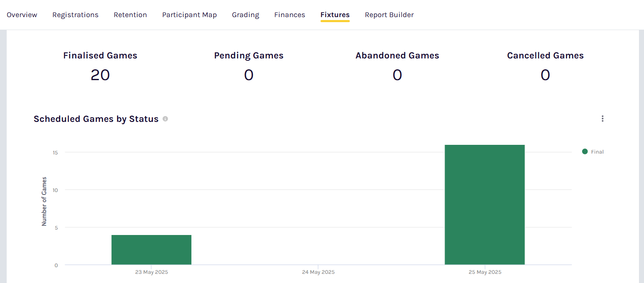
Task: Go to the Retention tab
Action: 130,15
